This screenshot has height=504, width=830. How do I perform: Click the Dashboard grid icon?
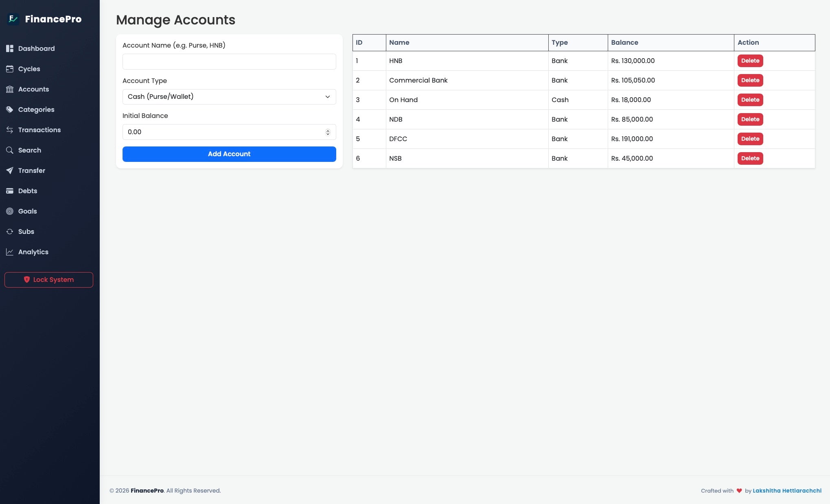click(10, 48)
